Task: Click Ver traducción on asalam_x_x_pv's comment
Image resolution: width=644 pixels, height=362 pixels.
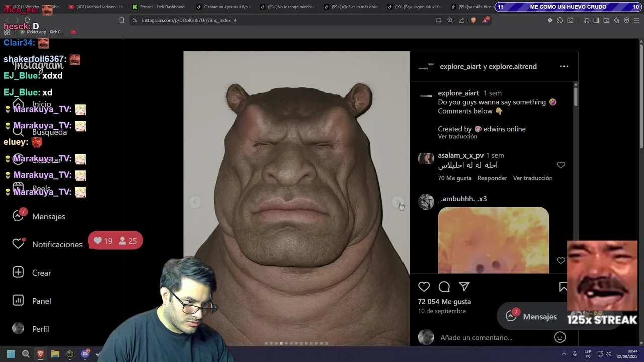Action: click(532, 178)
